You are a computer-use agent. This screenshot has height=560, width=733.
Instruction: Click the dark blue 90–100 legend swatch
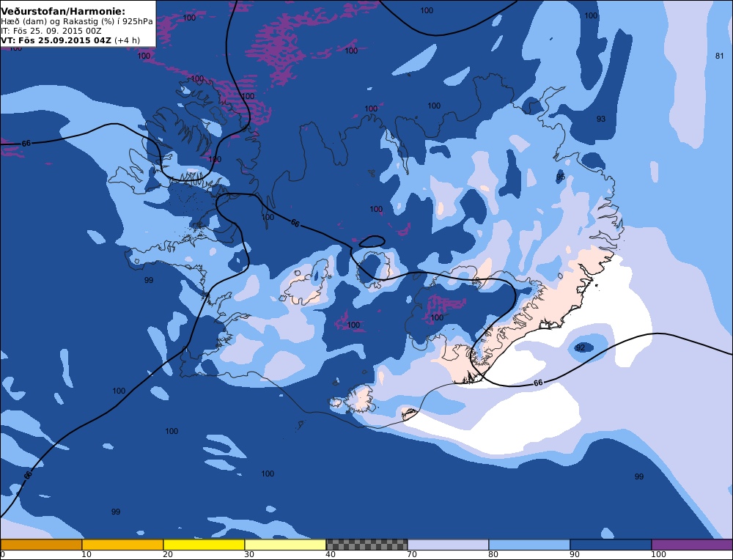[x=611, y=545]
